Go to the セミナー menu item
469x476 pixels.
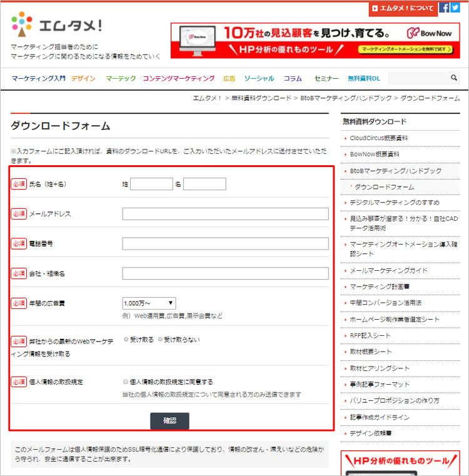(326, 79)
